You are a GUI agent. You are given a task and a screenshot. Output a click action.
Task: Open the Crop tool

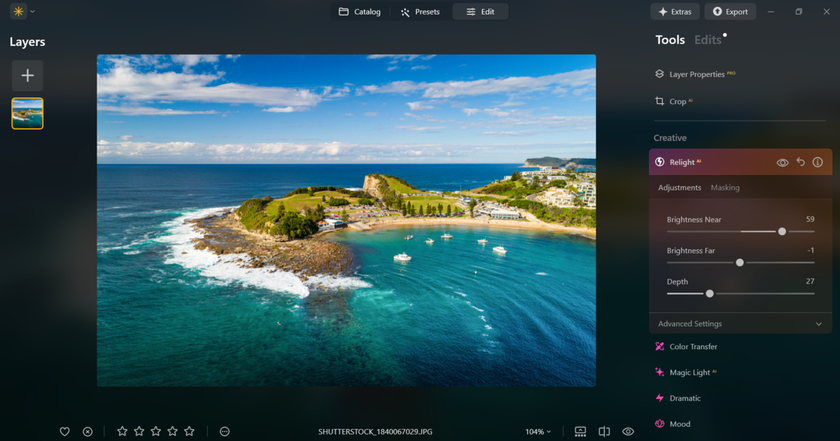pos(677,101)
